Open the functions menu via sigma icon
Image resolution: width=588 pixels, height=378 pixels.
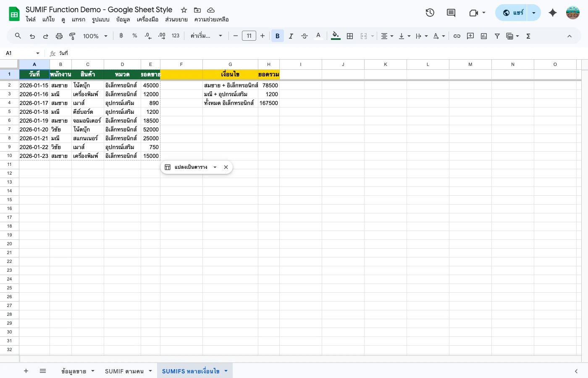click(x=528, y=36)
